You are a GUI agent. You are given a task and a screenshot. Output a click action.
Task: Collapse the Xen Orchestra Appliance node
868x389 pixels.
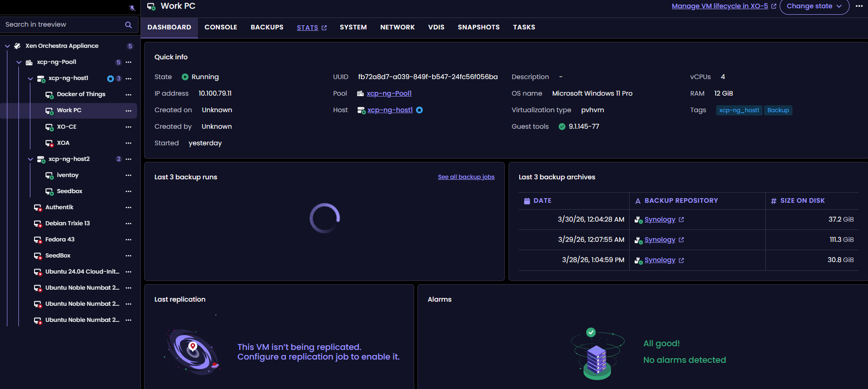click(7, 46)
